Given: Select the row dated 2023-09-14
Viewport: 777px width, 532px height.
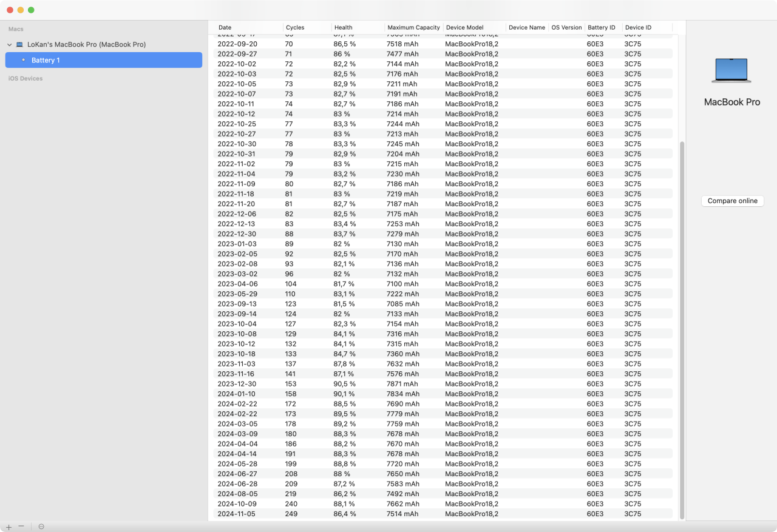Looking at the screenshot, I should 444,314.
